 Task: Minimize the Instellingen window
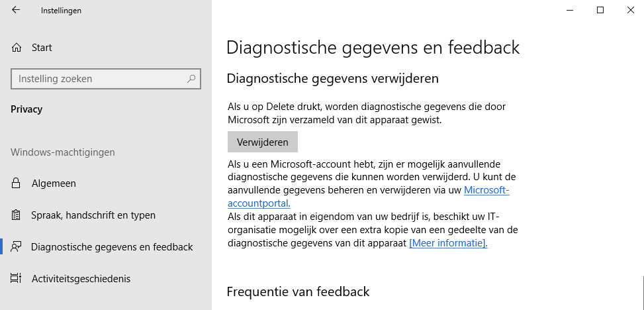click(570, 10)
